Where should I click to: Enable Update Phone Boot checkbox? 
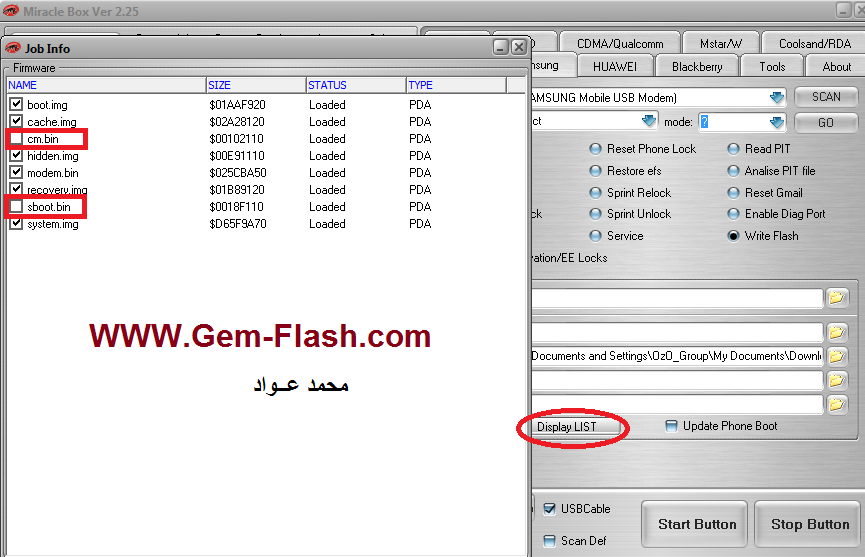pos(671,426)
